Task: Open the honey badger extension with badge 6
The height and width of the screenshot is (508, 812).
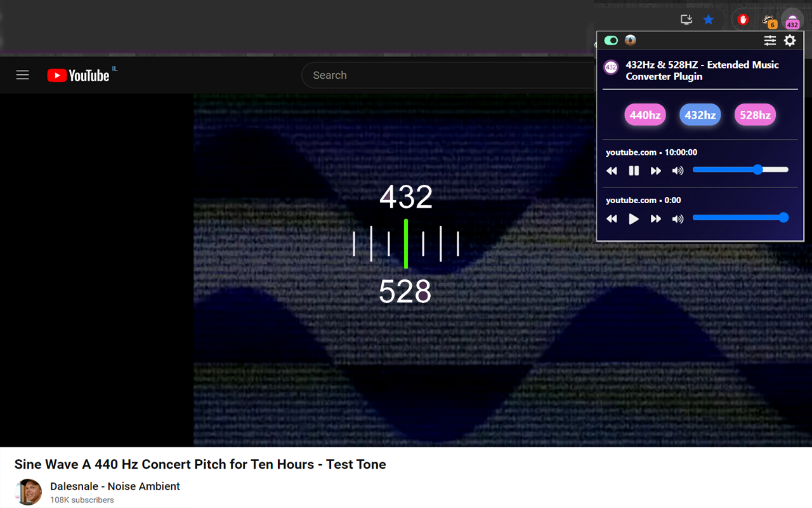Action: click(x=768, y=20)
